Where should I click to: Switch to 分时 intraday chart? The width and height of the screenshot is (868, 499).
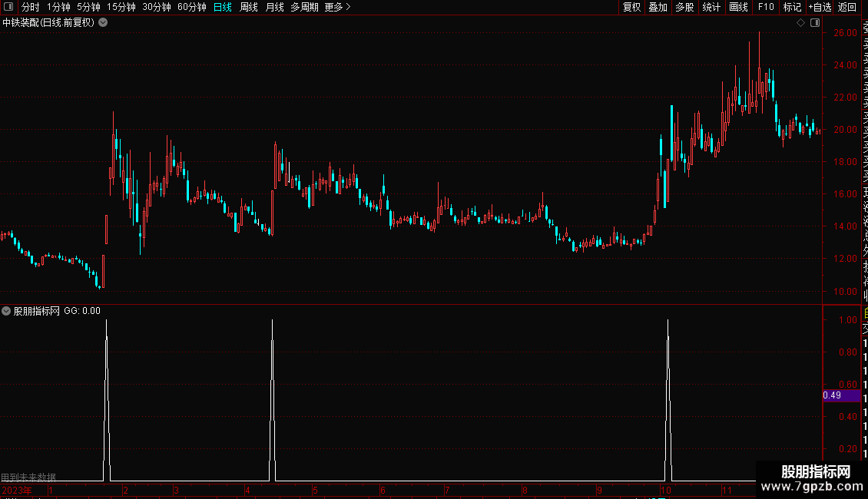tap(31, 7)
